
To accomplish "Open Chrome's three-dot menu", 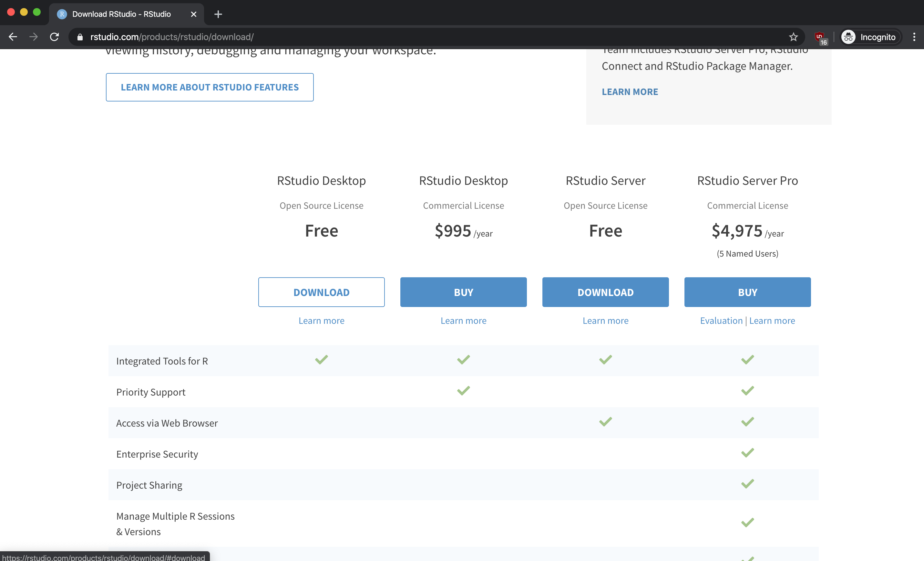I will (914, 37).
